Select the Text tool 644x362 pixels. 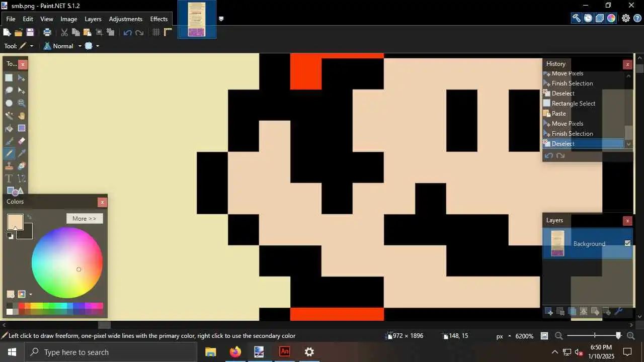[9, 178]
